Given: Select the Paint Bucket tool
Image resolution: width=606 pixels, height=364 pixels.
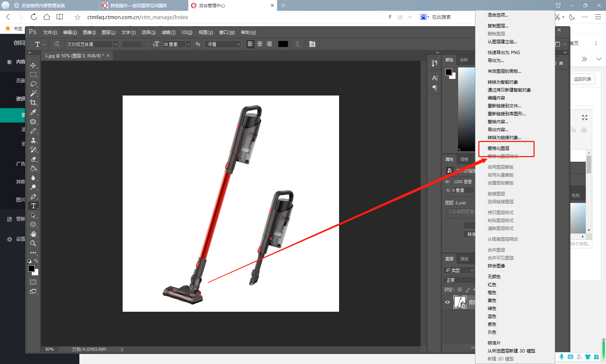Looking at the screenshot, I should click(x=33, y=168).
